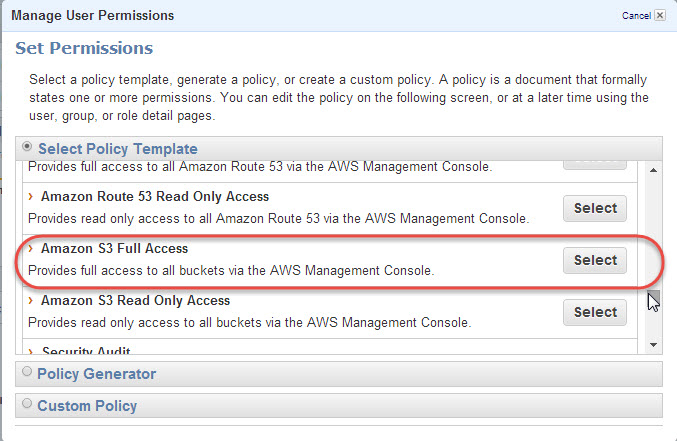The image size is (677, 441).
Task: Expand the Amazon S3 Read Only Access chevron
Action: point(32,301)
